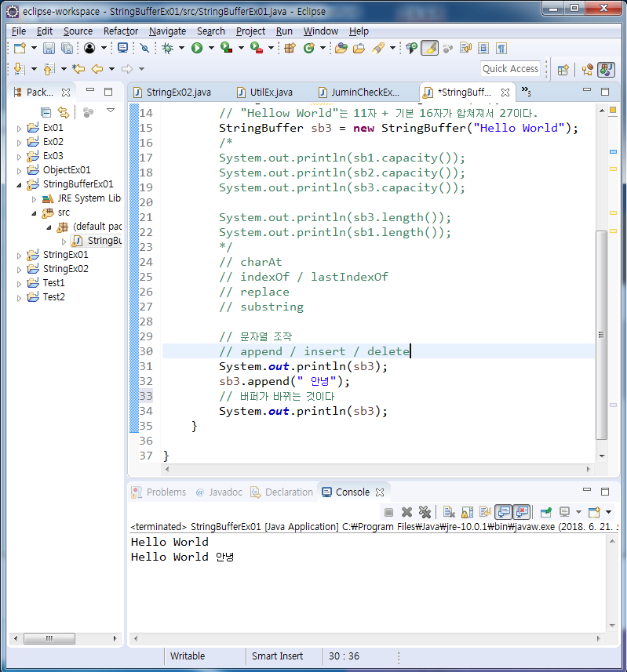This screenshot has width=627, height=672.
Task: Open the New wizard dropdown arrow
Action: click(34, 48)
